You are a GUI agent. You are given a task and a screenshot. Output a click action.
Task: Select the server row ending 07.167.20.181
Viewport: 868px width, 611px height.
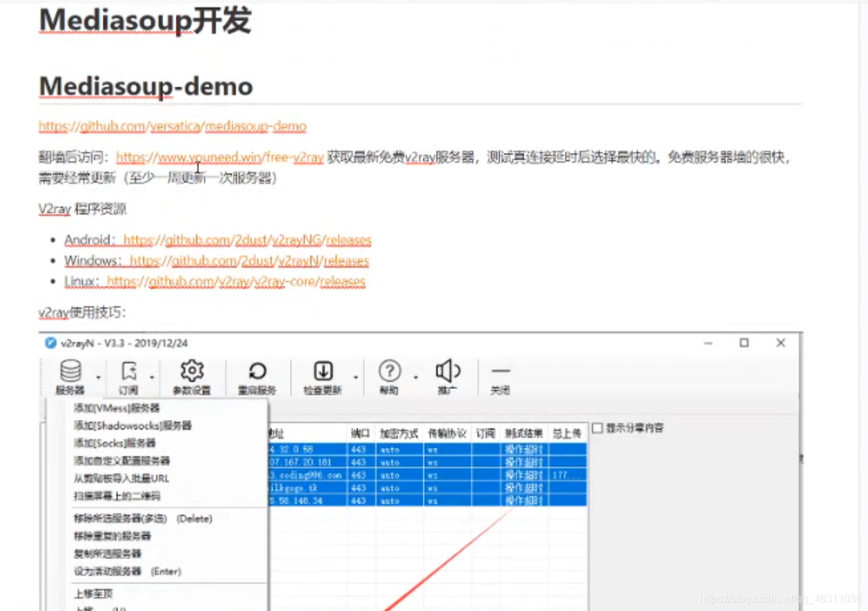pos(427,462)
